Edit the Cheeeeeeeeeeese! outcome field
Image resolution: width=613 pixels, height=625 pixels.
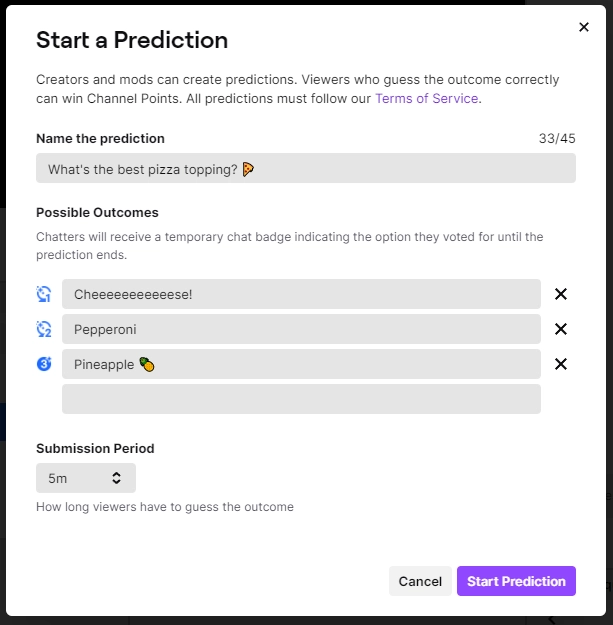click(300, 294)
